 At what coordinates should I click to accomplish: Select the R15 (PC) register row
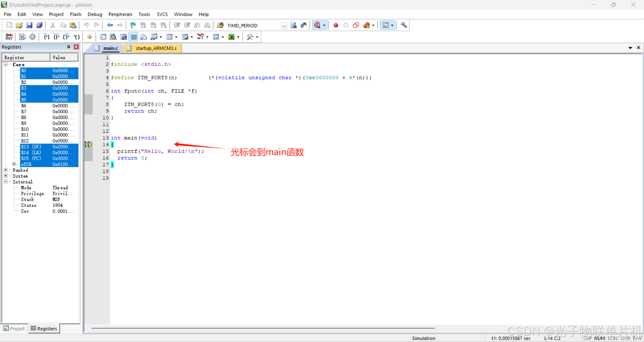(x=49, y=158)
